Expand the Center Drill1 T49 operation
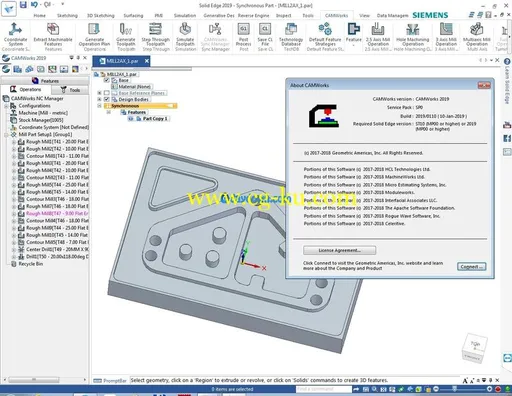 pyautogui.click(x=14, y=250)
